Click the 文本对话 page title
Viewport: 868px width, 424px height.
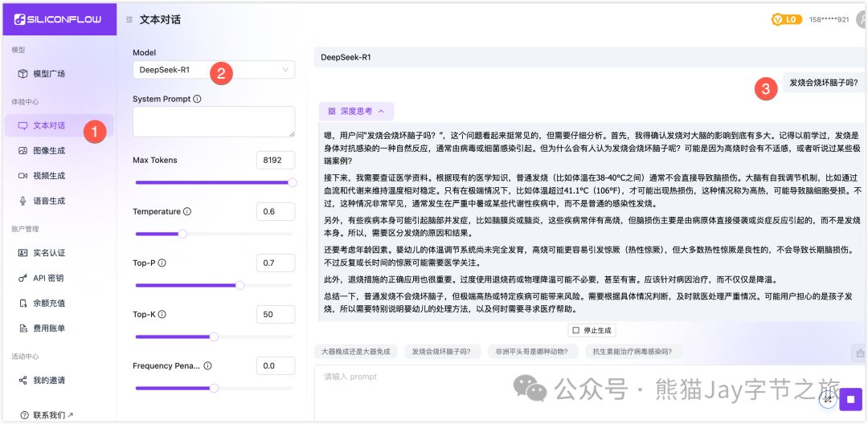pyautogui.click(x=160, y=19)
